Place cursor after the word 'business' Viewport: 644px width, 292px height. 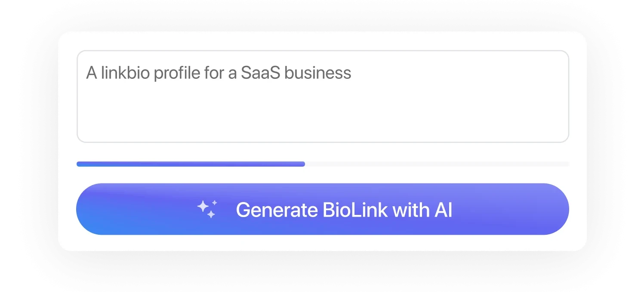point(352,73)
